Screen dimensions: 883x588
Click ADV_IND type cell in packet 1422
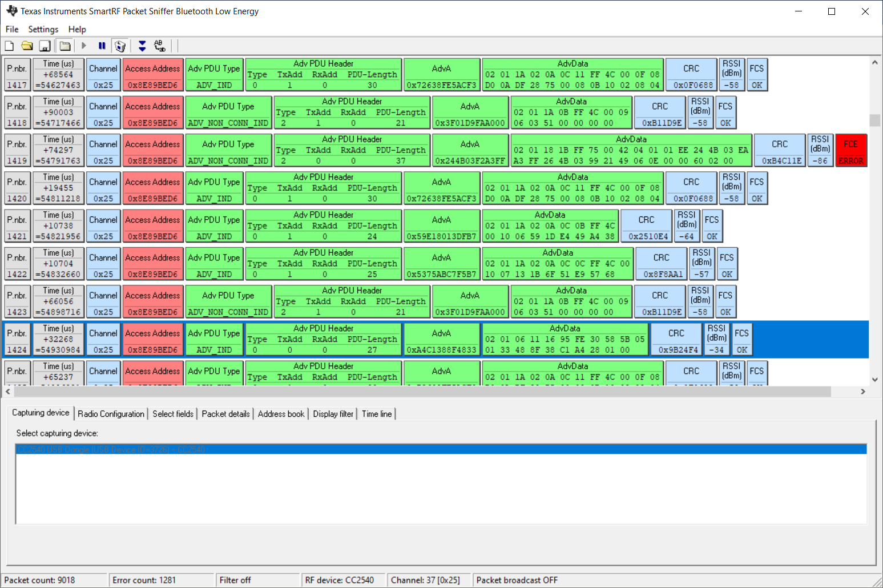pos(214,264)
